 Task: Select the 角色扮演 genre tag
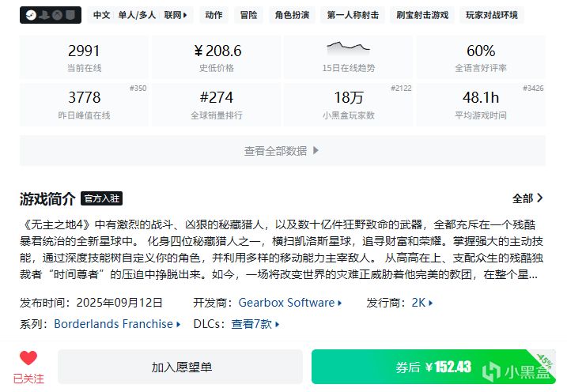(292, 15)
